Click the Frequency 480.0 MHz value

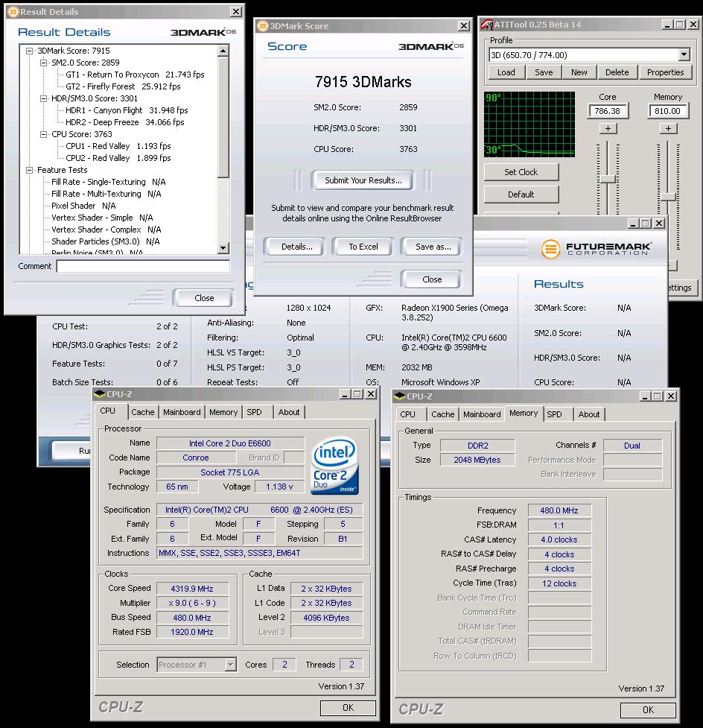(x=559, y=510)
